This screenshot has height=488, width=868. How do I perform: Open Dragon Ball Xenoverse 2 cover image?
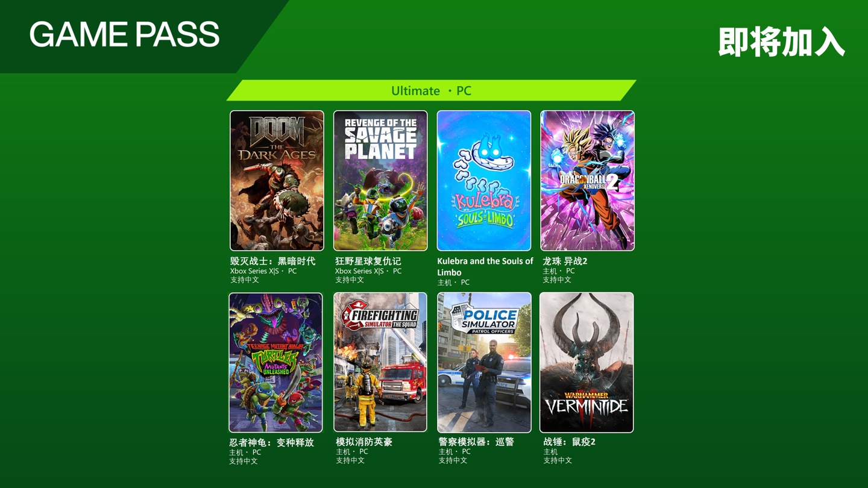[588, 181]
